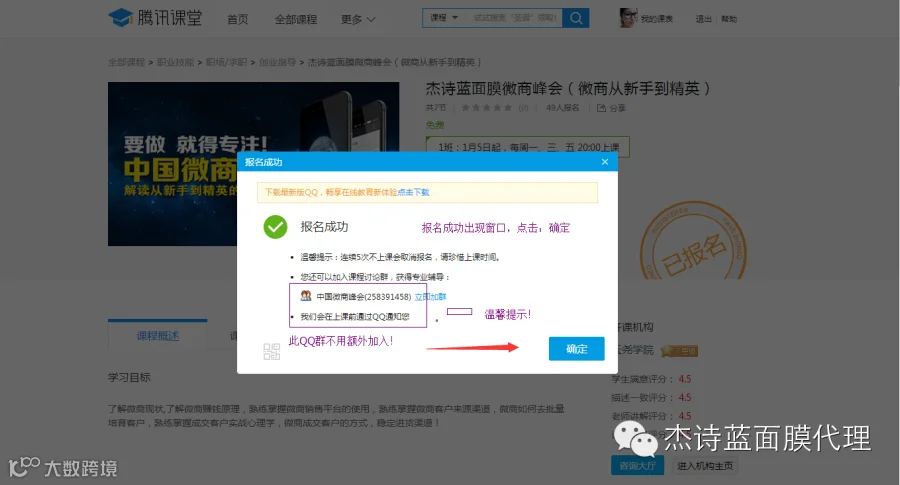Click the 腾讯课堂 logo
900x485 pixels.
point(156,18)
